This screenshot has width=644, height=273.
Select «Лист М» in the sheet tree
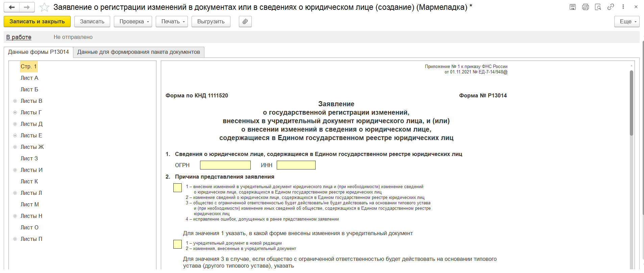point(30,205)
